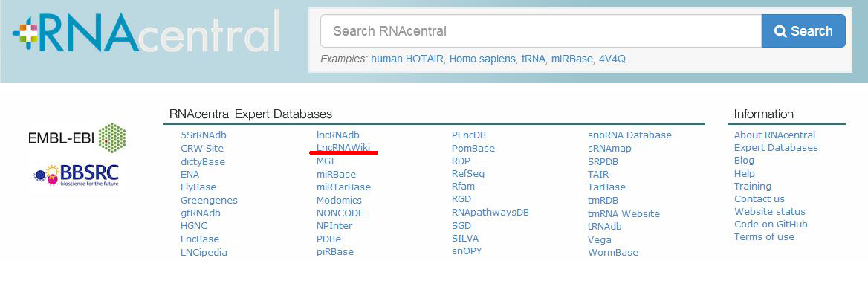Open the CRW Site link
Image resolution: width=868 pixels, height=281 pixels.
(x=202, y=149)
